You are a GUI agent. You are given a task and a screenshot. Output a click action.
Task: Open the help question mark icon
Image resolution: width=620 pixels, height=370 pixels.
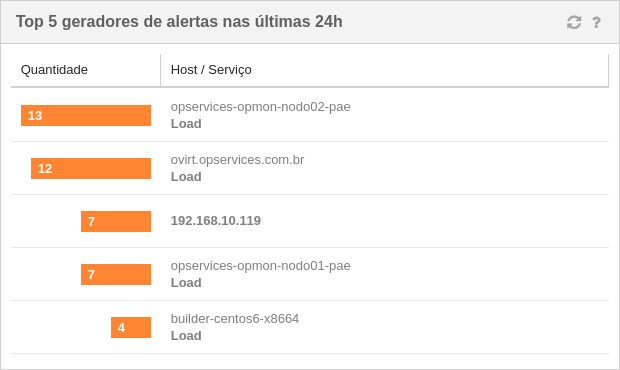click(596, 23)
